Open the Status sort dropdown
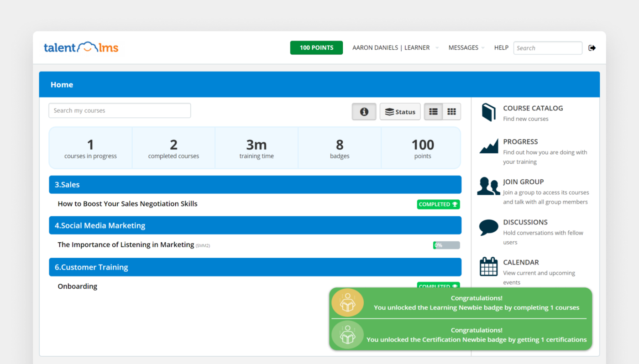Image resolution: width=639 pixels, height=364 pixels. (x=400, y=112)
